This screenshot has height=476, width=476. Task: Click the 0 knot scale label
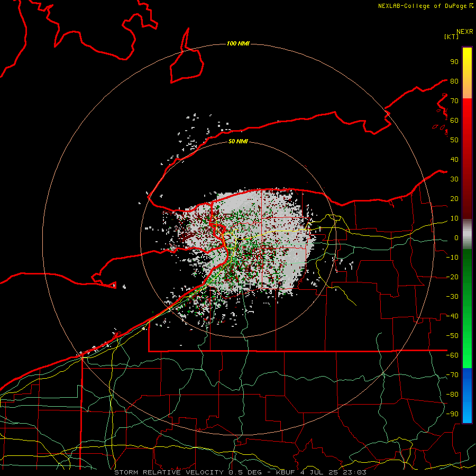click(x=456, y=237)
